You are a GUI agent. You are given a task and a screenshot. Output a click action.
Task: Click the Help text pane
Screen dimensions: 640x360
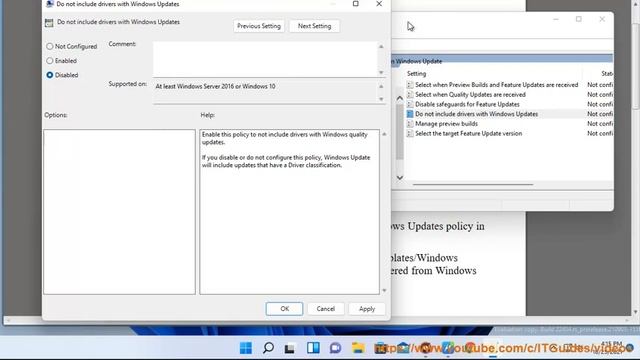tap(289, 212)
